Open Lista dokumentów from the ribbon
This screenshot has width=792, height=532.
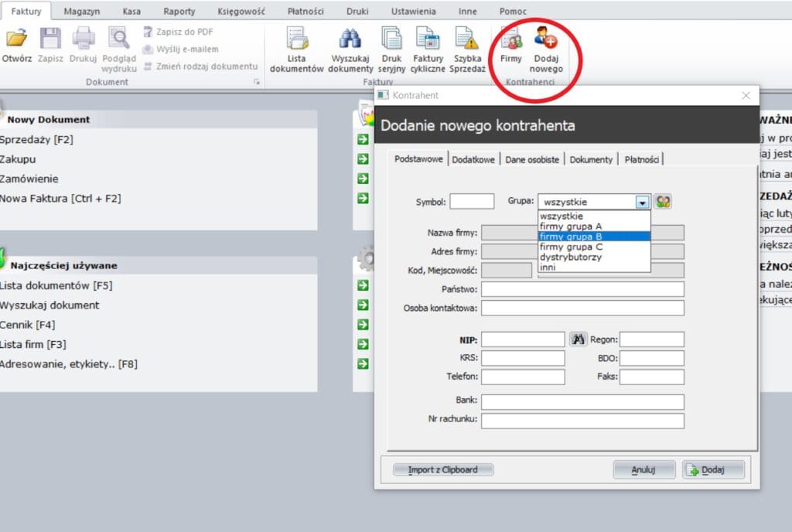click(x=297, y=40)
